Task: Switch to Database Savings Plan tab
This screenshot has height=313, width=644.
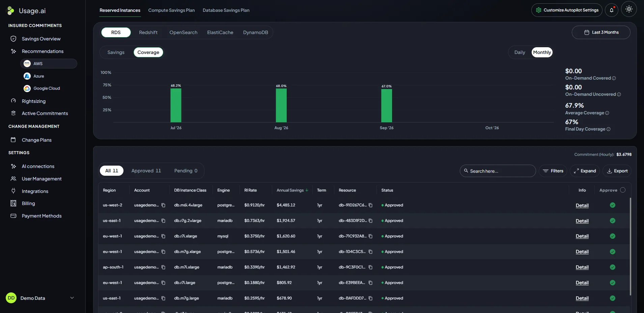Action: point(226,10)
